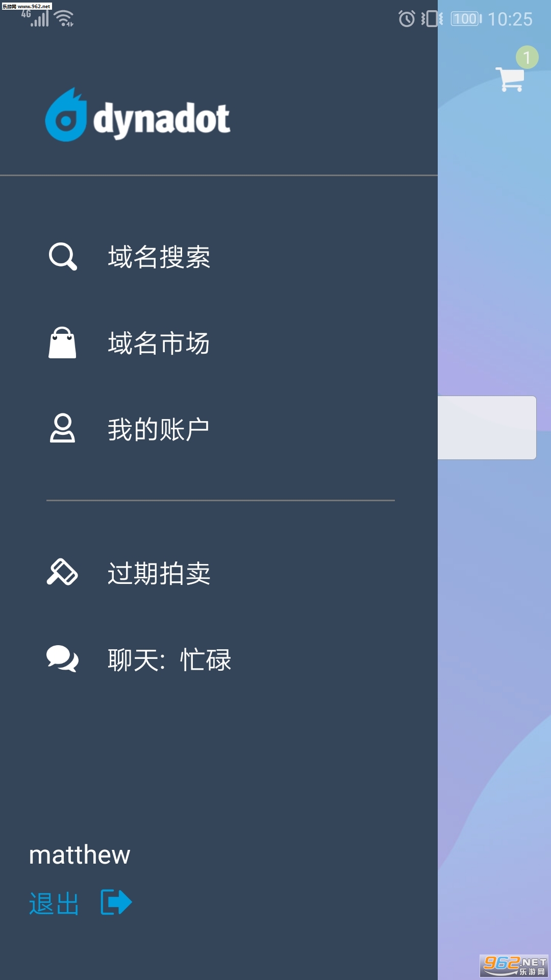
Task: Tap the shopping bag marketplace icon
Action: point(62,342)
